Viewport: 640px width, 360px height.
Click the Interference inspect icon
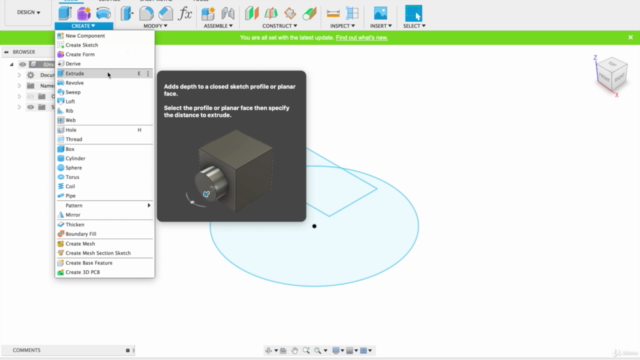pyautogui.click(x=352, y=13)
